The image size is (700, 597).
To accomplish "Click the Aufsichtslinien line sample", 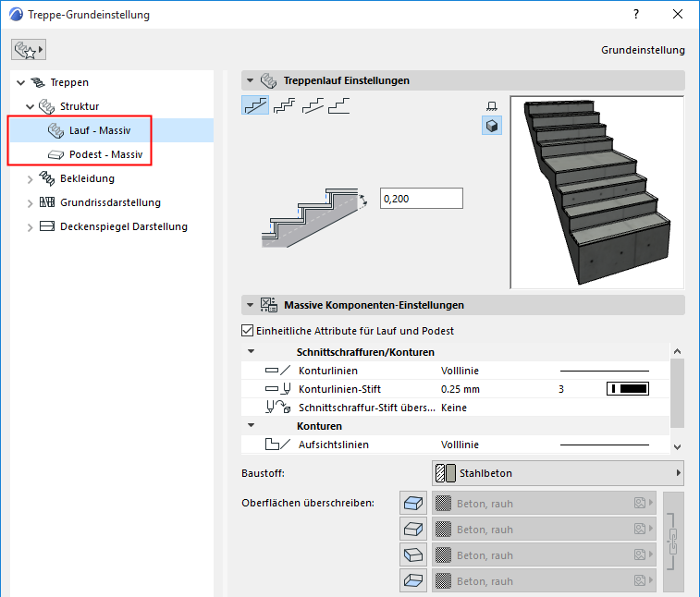I will 605,445.
